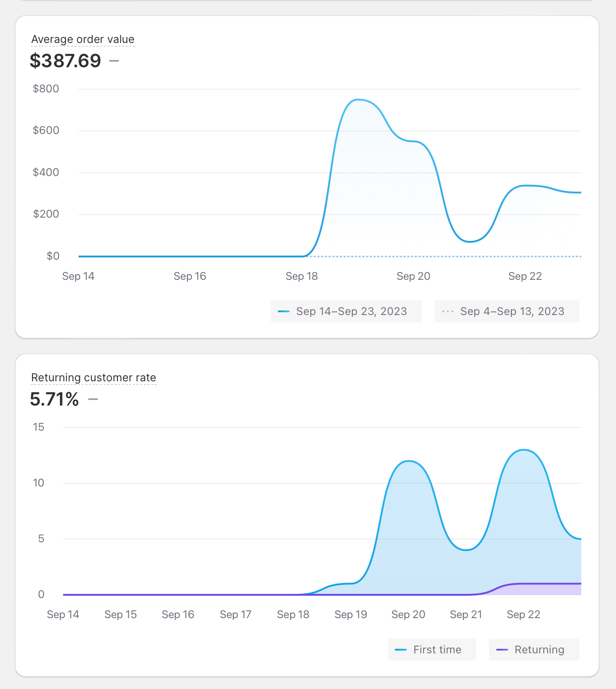The image size is (616, 689).
Task: Click the Sep 20 label on the returning customer chart
Action: point(408,614)
